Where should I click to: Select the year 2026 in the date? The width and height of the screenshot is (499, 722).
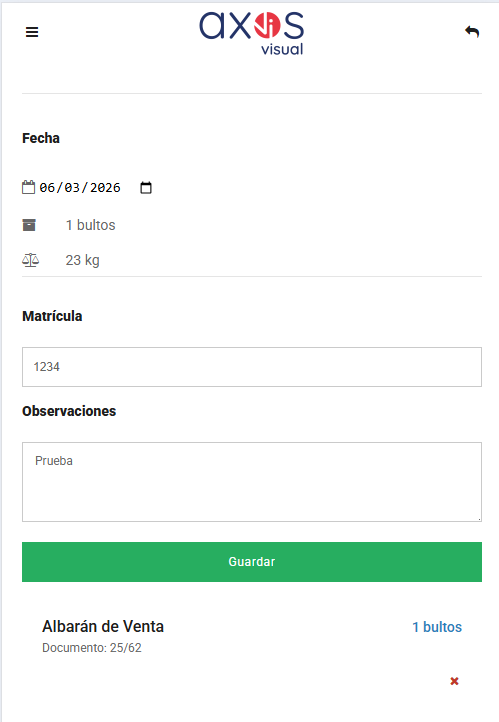tap(105, 188)
